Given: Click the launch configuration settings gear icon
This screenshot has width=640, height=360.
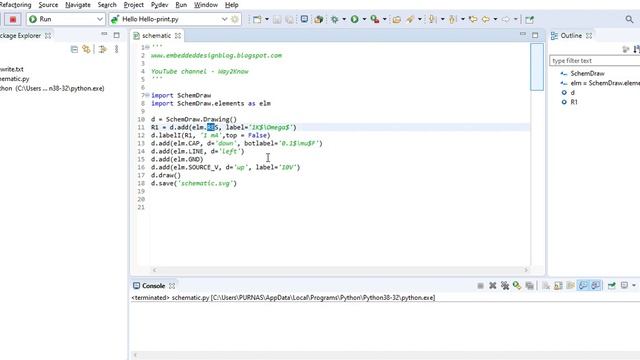Looking at the screenshot, I should [235, 19].
